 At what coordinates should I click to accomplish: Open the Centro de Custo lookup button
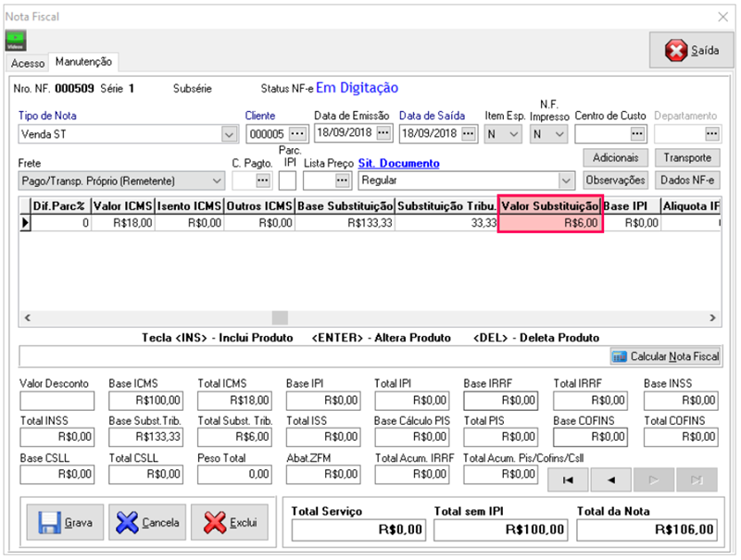[637, 134]
